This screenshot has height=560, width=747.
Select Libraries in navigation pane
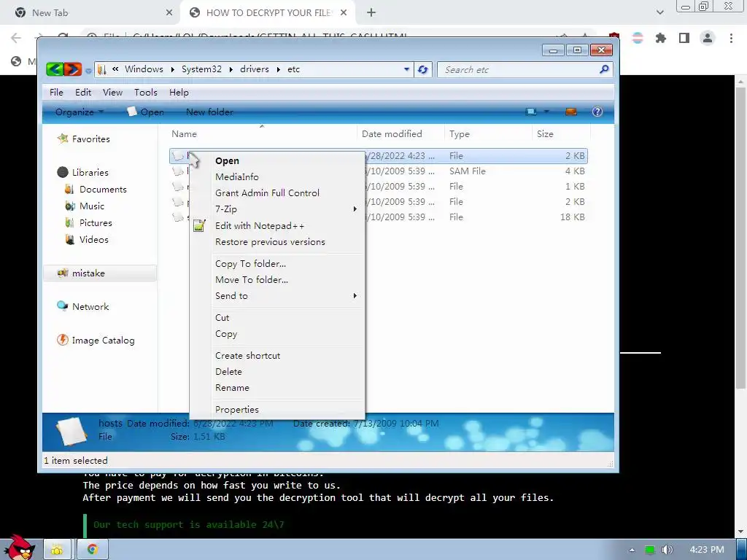[83, 172]
